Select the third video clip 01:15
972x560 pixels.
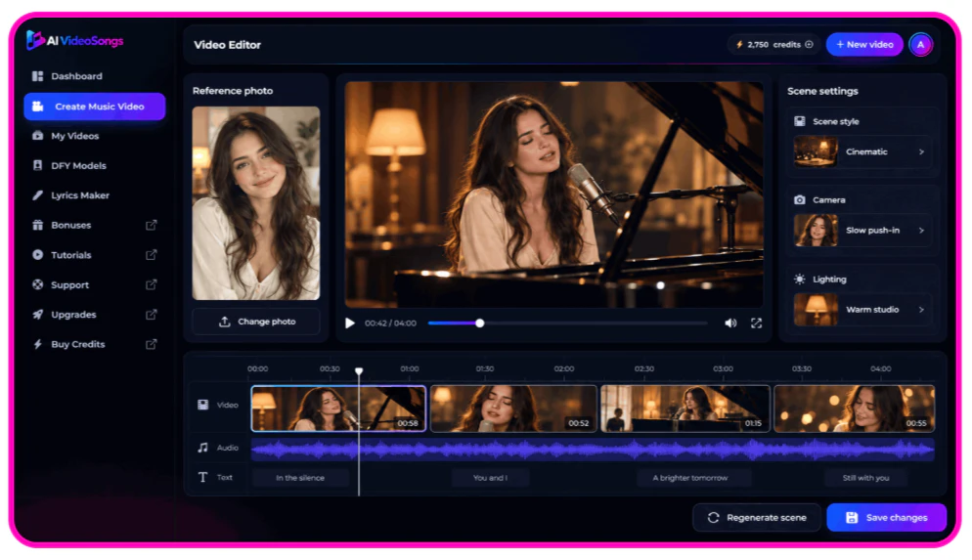coord(685,409)
